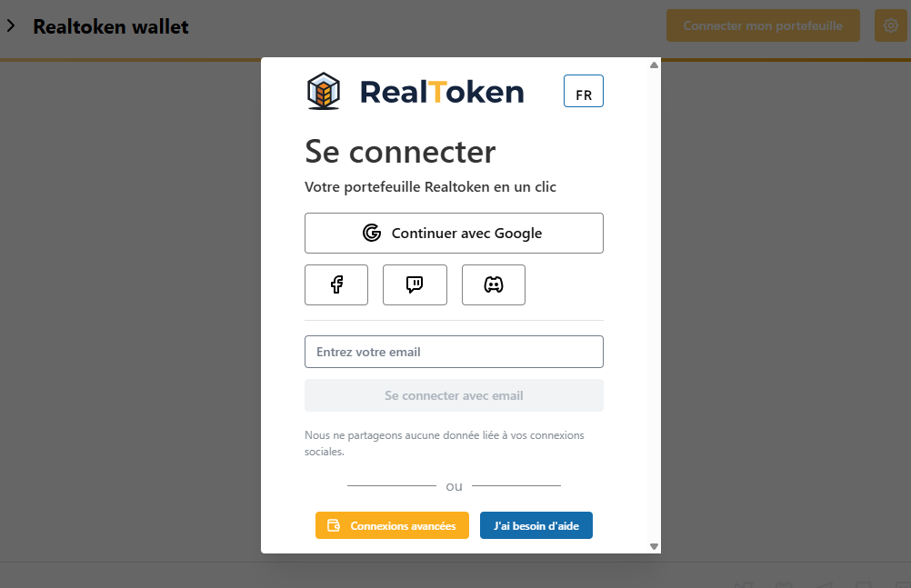
Task: Sign in with the Facebook icon
Action: [336, 285]
